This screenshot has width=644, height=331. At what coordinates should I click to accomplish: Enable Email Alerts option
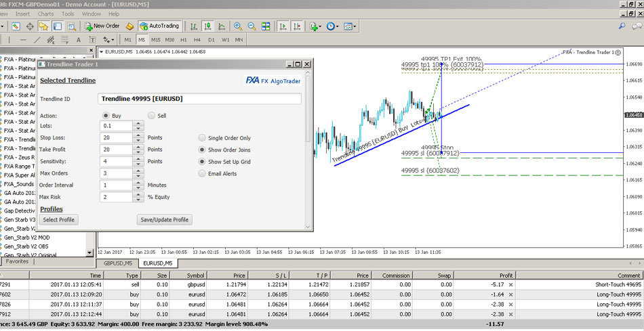click(x=202, y=173)
